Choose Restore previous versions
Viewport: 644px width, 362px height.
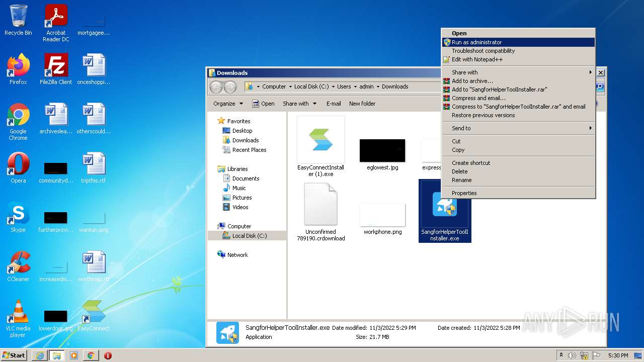click(518, 115)
